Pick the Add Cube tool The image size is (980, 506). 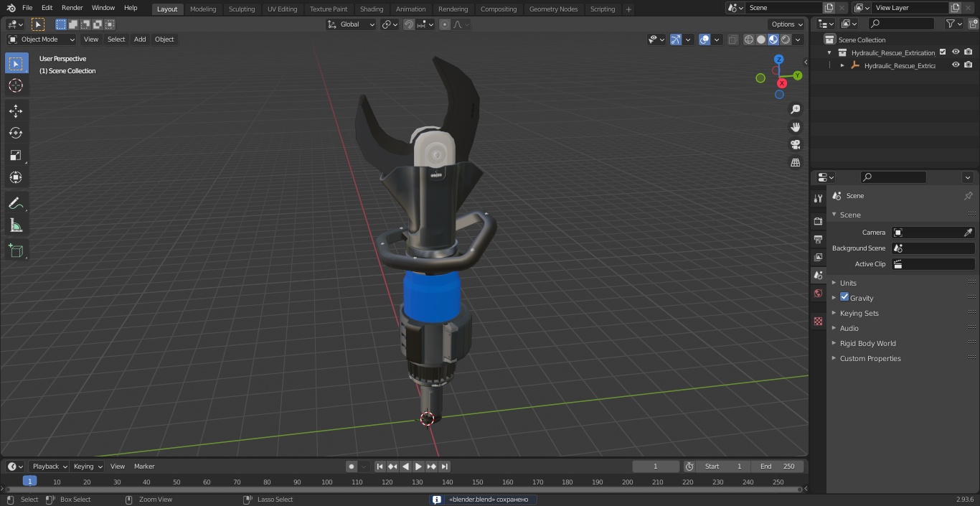point(16,250)
